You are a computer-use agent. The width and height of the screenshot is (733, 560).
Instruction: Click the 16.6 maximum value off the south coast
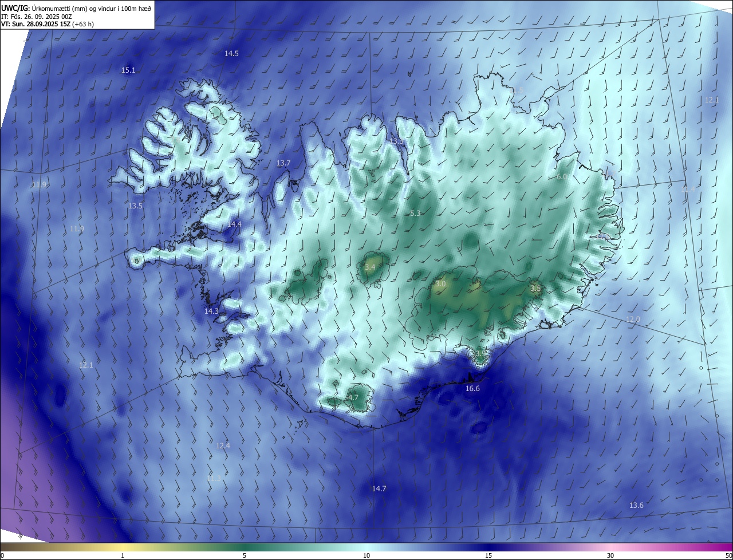(x=472, y=388)
